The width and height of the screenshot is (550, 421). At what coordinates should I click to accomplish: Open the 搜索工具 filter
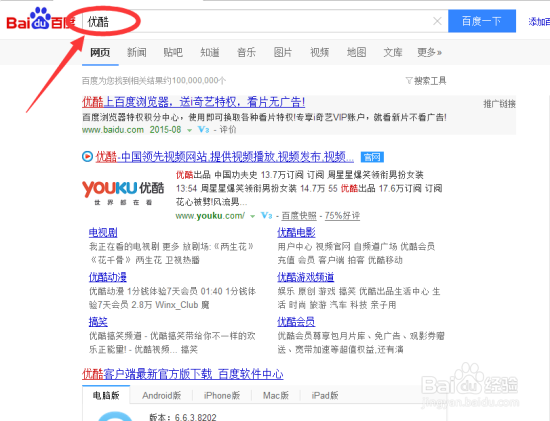click(426, 81)
